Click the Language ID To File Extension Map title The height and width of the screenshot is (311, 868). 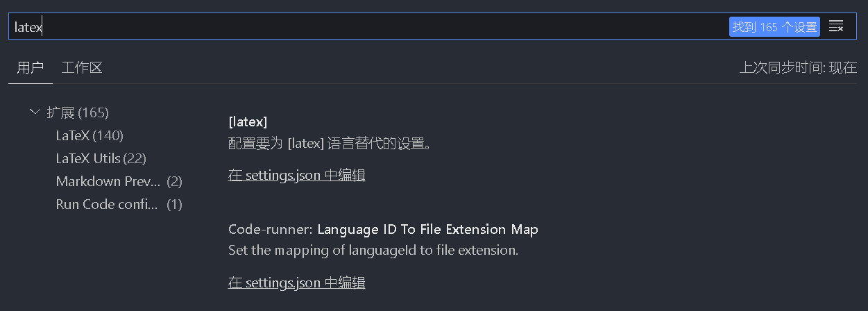pos(427,229)
